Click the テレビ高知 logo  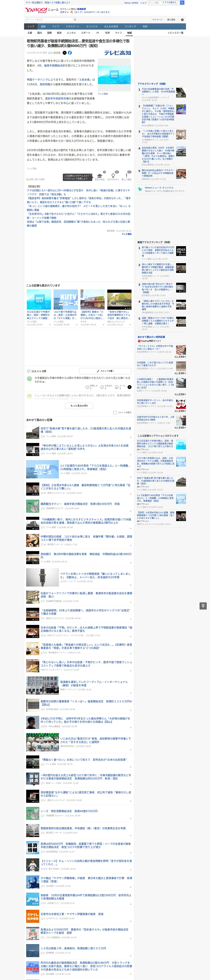pyautogui.click(x=118, y=53)
